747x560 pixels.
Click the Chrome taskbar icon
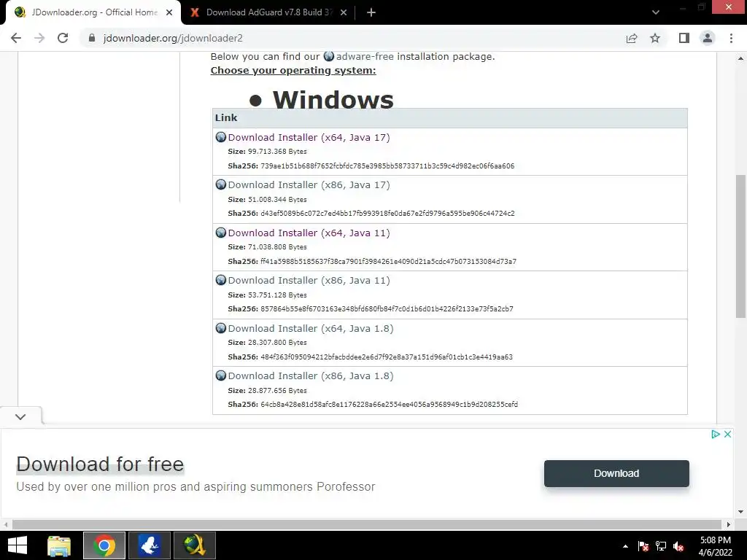[x=104, y=545]
